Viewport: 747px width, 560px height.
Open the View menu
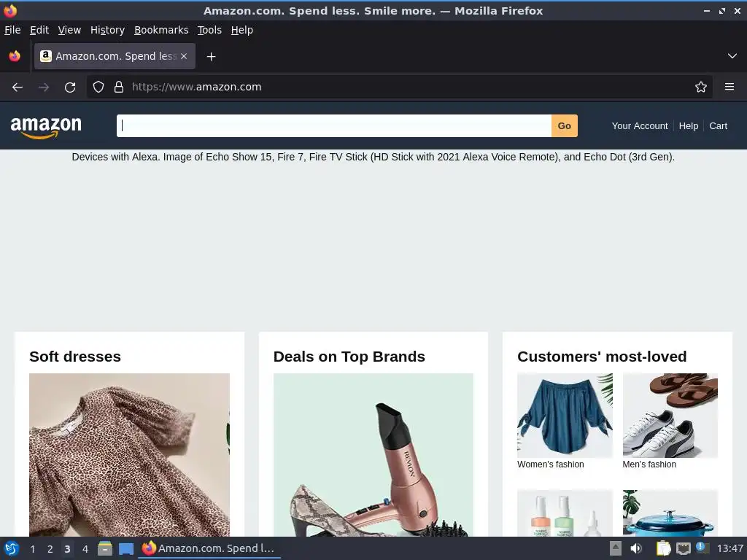[69, 30]
